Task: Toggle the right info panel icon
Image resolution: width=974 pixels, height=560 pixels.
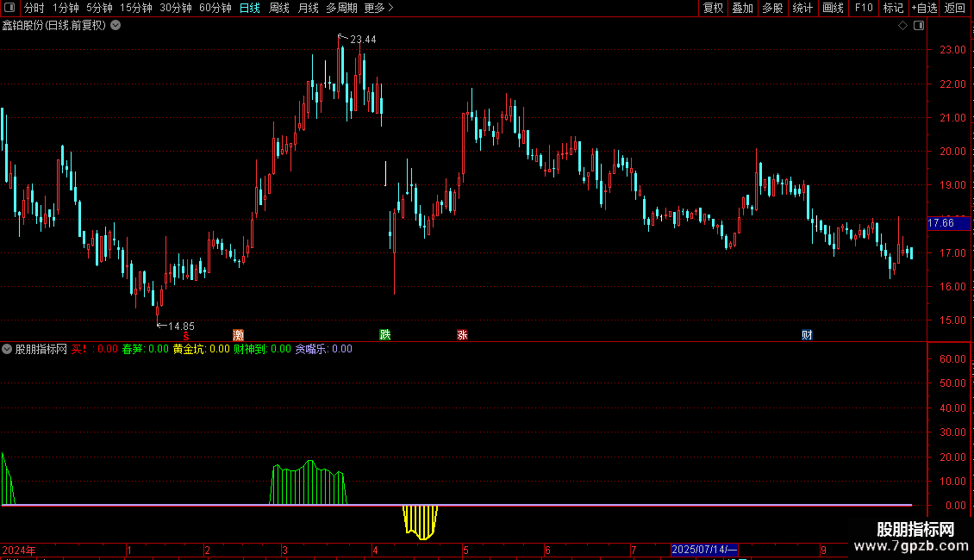Action: tap(919, 26)
